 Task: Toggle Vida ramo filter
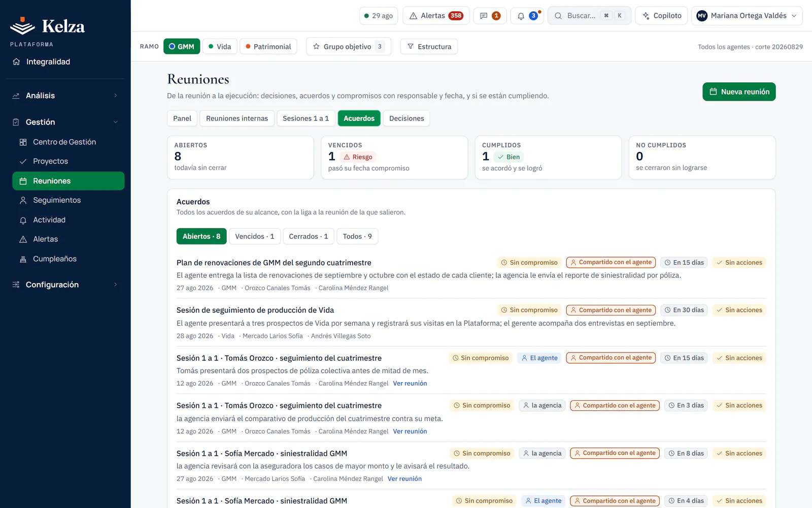[x=220, y=47]
